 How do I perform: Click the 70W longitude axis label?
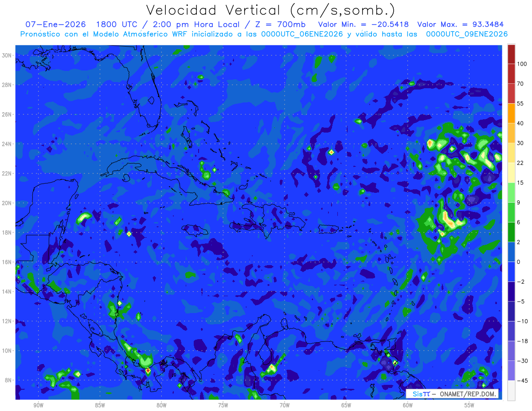coord(285,405)
